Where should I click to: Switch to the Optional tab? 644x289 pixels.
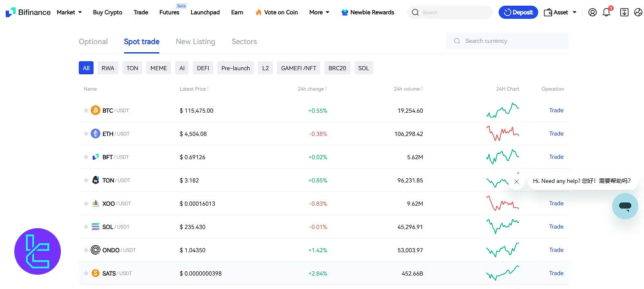coord(93,42)
